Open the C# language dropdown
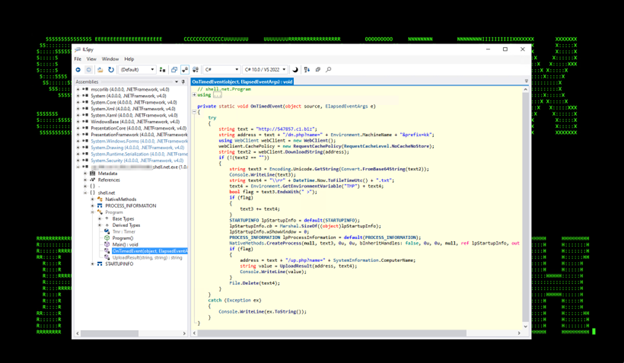Screen dimensions: 624x363 tap(221, 70)
